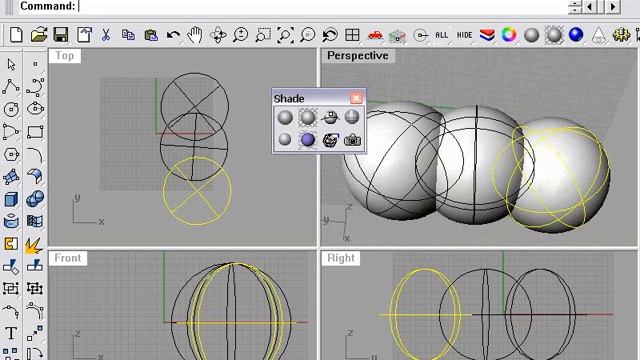Click the Zoom selected icon

[x=308, y=35]
